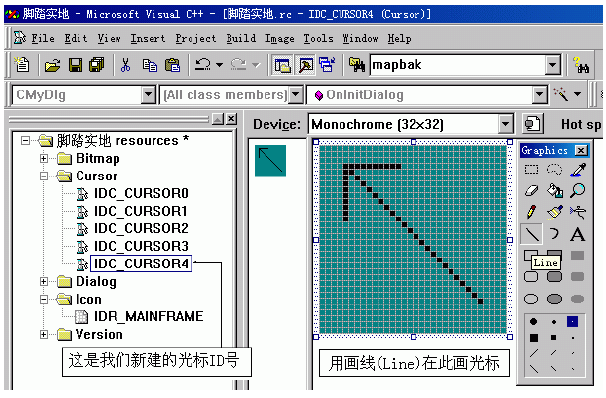This screenshot has width=606, height=398.
Task: Open the Image menu
Action: click(279, 38)
